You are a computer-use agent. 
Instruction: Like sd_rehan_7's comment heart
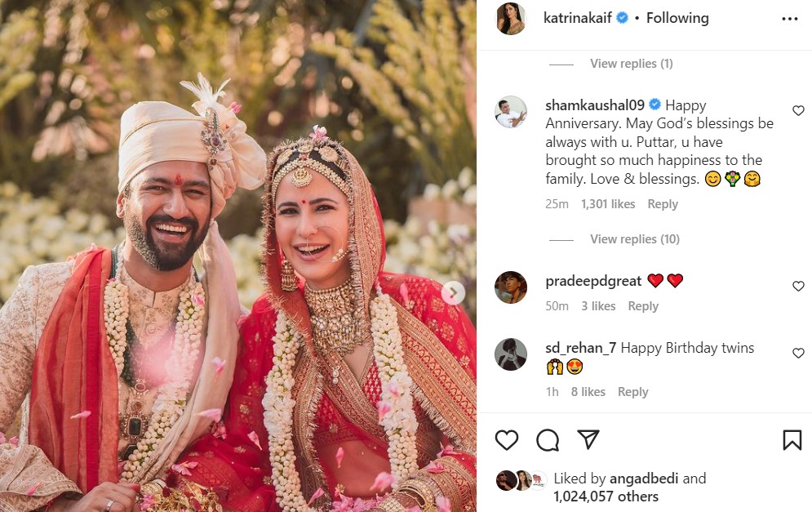pyautogui.click(x=798, y=353)
